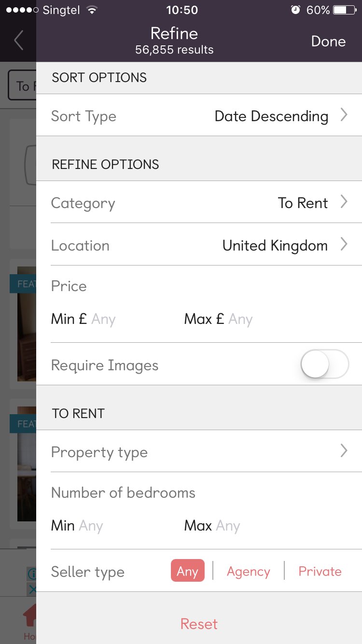
Task: Select Any seller type
Action: [x=187, y=571]
